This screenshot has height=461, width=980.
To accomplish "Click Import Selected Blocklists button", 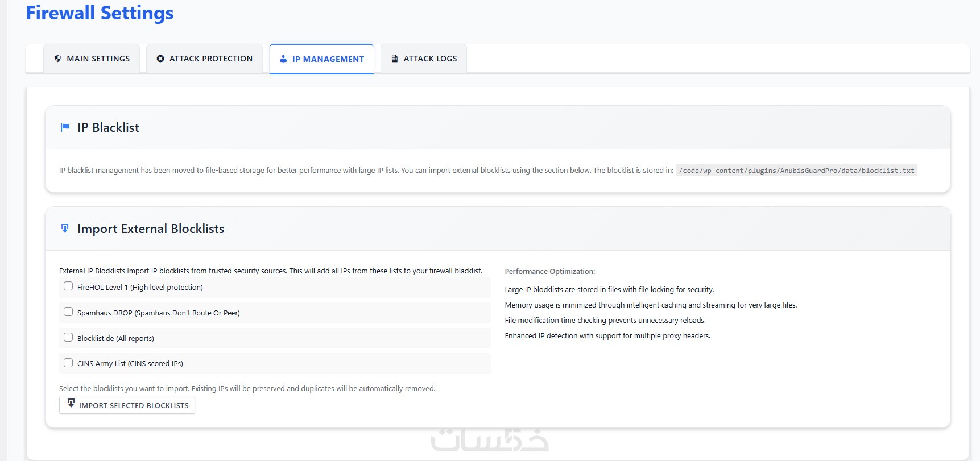I will click(x=127, y=405).
